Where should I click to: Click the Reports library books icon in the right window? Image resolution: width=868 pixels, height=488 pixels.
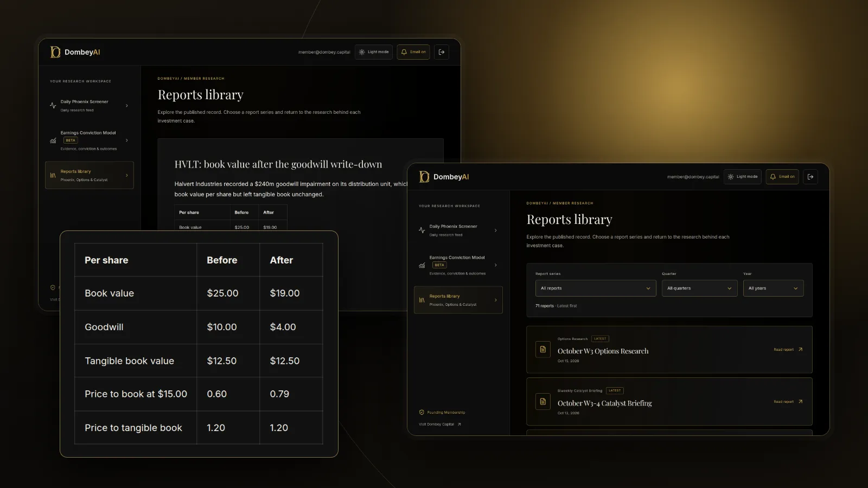click(x=422, y=300)
